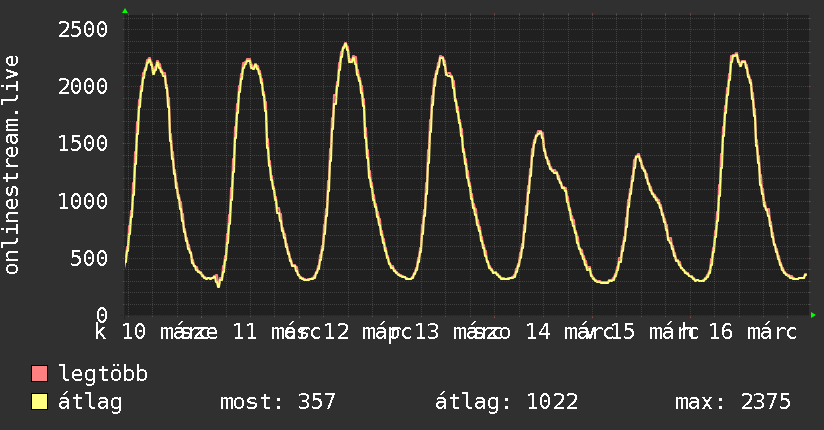Click the onlinestream.live vertical axis title
Screen dimensions: 824x430
click(11, 165)
